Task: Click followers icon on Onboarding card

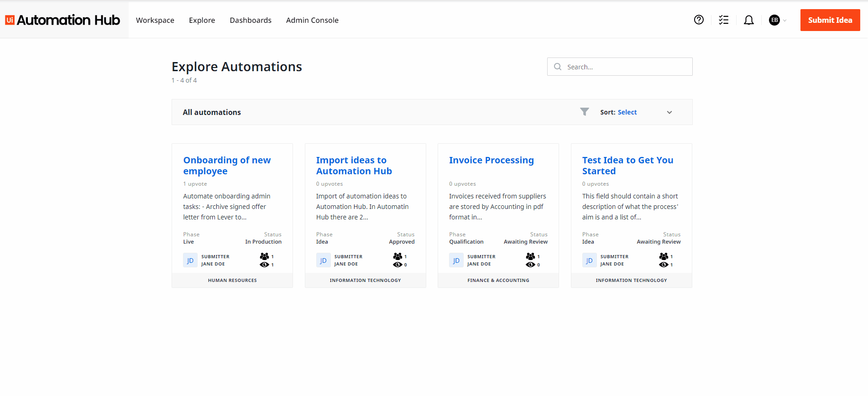Action: pyautogui.click(x=264, y=256)
